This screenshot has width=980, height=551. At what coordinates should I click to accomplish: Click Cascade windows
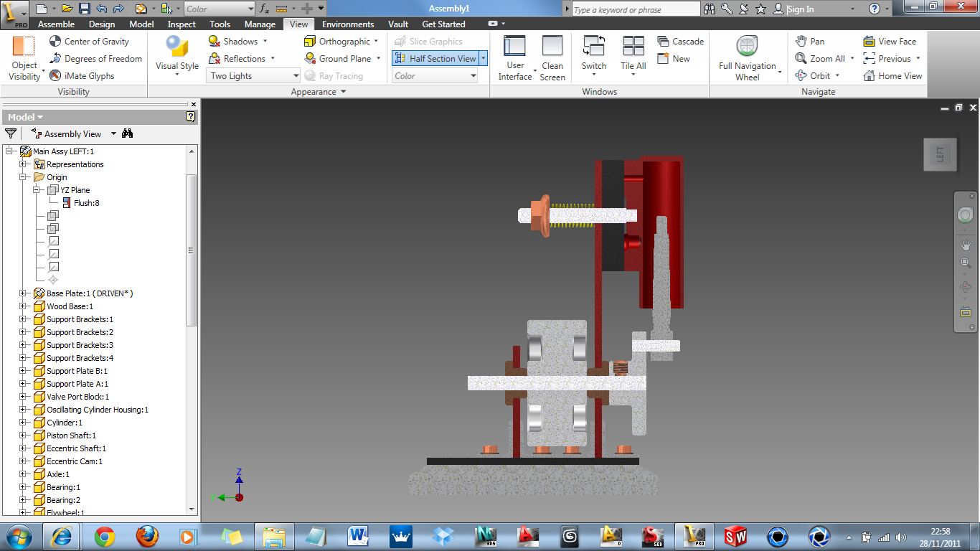point(680,41)
